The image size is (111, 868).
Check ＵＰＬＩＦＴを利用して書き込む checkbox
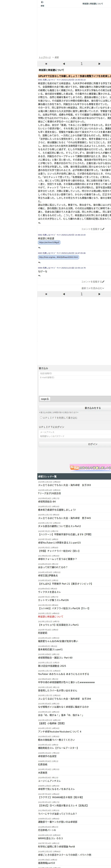coord(41,418)
